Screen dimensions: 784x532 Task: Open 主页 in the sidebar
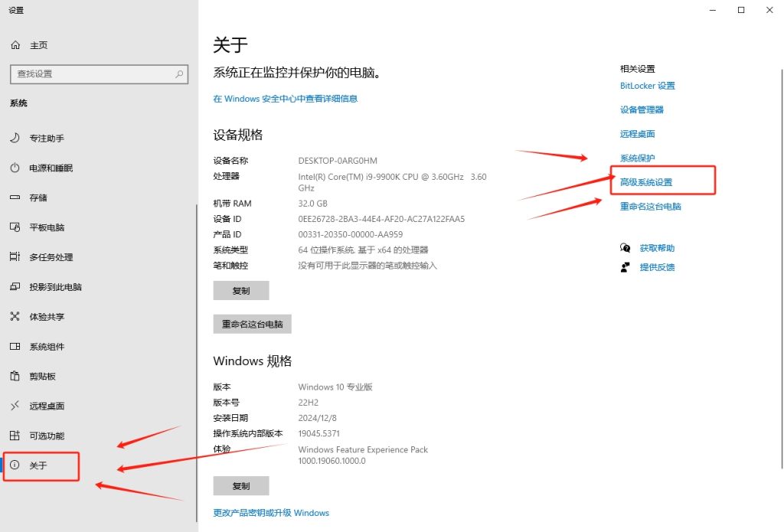click(38, 45)
